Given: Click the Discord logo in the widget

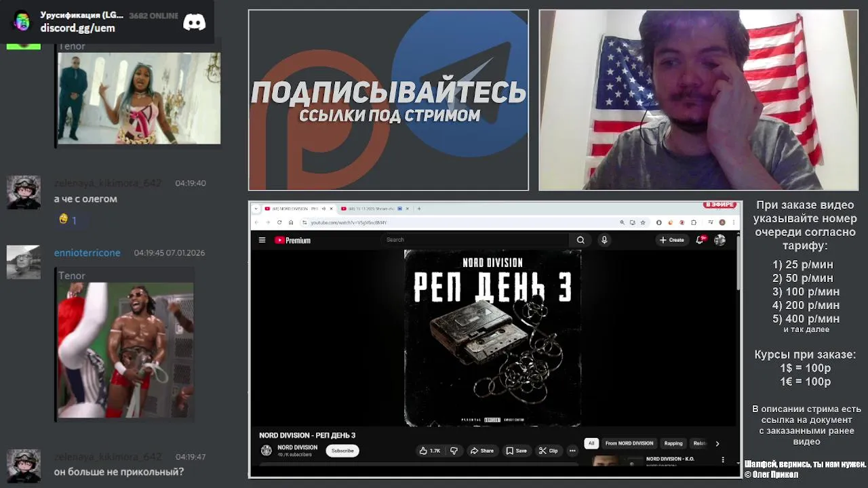Looking at the screenshot, I should [x=195, y=22].
